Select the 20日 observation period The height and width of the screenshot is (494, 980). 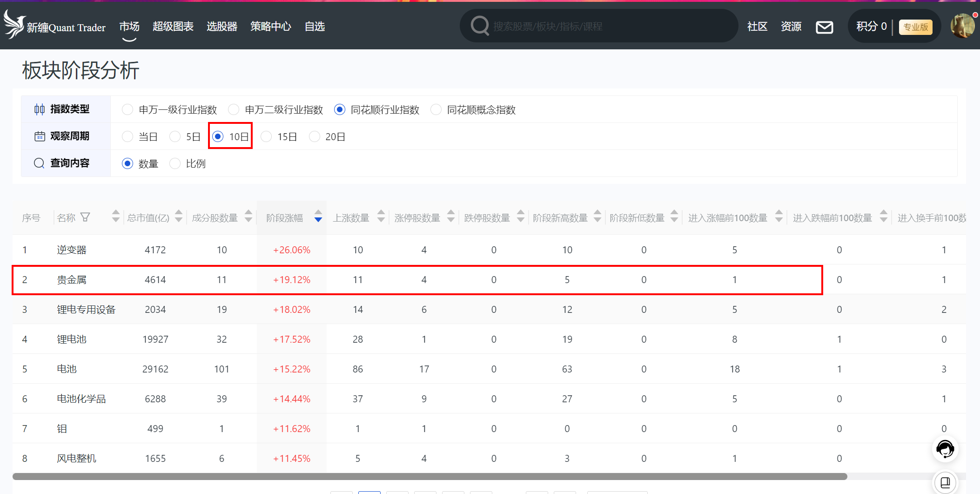click(315, 137)
